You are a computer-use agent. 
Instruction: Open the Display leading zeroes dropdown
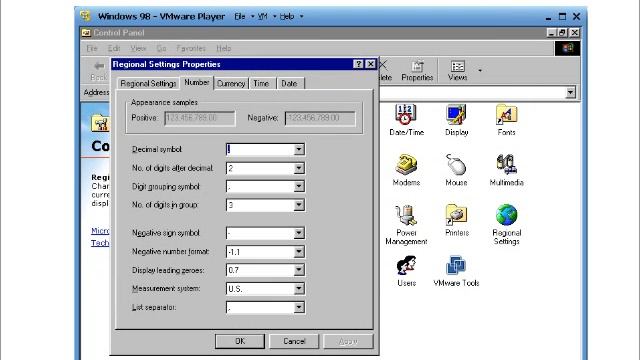299,270
